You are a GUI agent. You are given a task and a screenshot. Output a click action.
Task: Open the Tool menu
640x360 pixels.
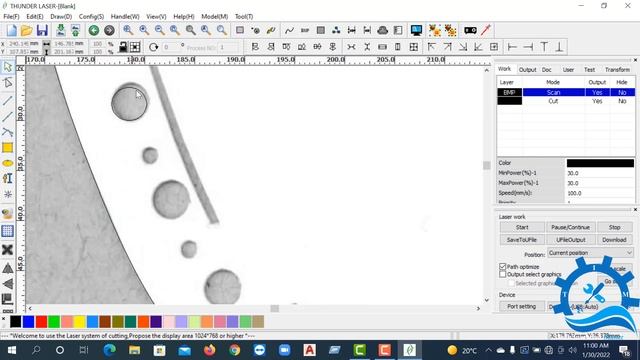click(x=244, y=16)
